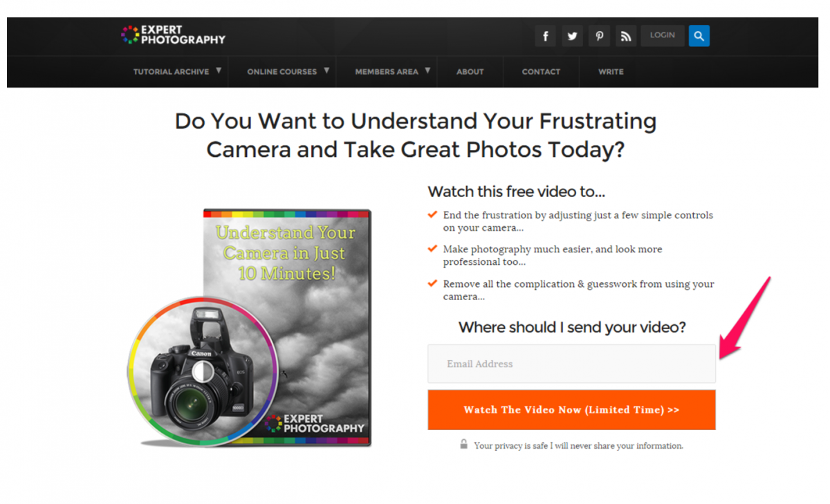Open the Write menu item
Image resolution: width=830 pixels, height=504 pixels.
pos(611,72)
